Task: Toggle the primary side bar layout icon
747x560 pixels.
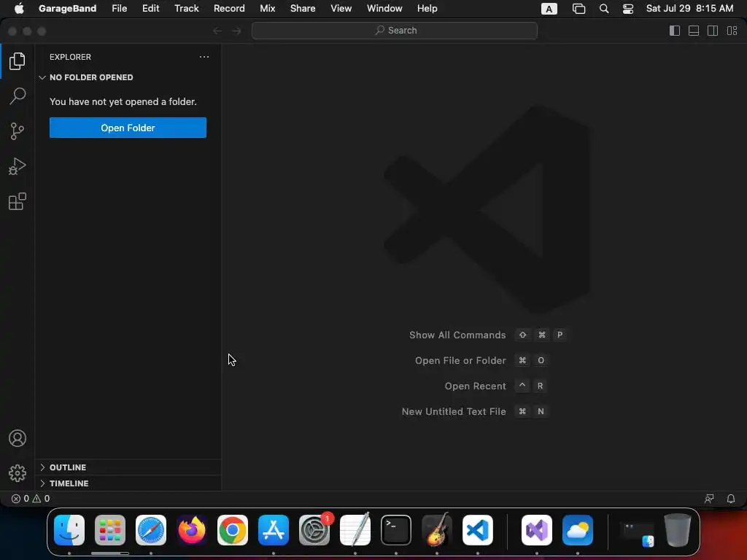Action: tap(675, 31)
